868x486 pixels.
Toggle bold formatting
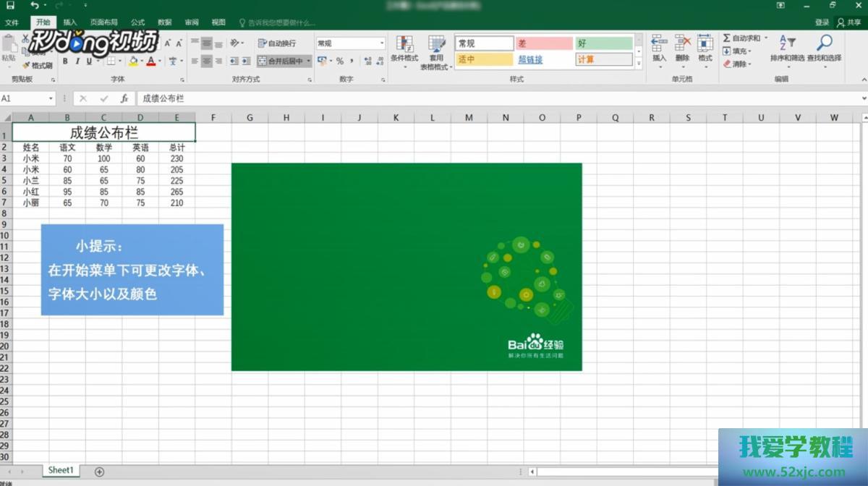[65, 61]
